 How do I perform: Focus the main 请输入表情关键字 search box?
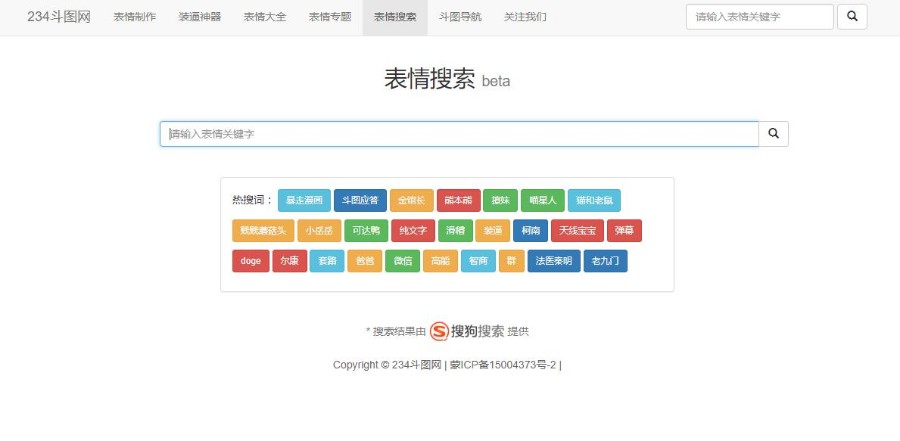point(459,134)
